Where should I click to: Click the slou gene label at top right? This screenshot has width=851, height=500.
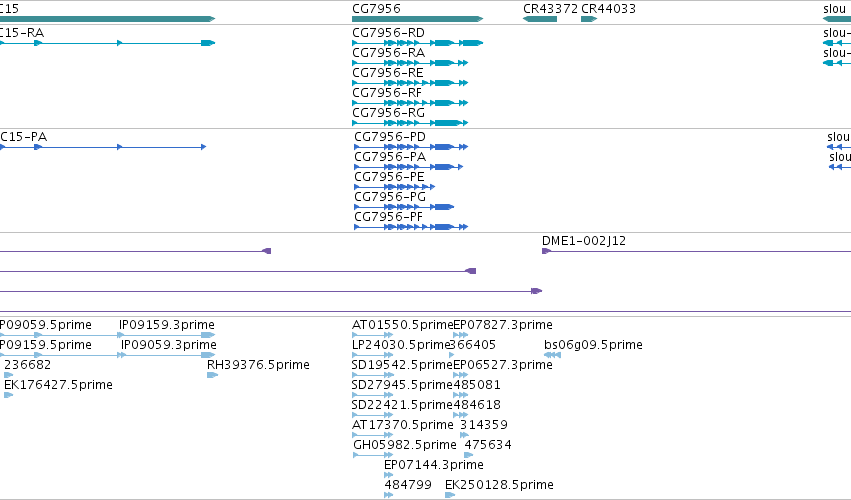835,9
